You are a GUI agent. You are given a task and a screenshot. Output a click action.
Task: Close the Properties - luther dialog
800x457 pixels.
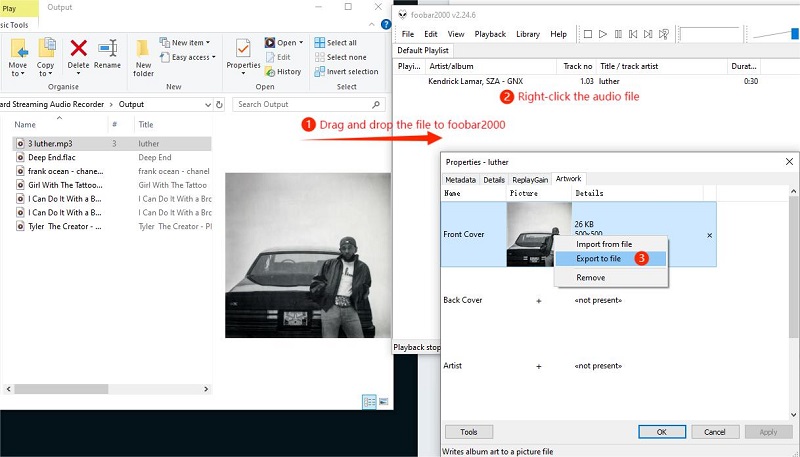coord(789,162)
